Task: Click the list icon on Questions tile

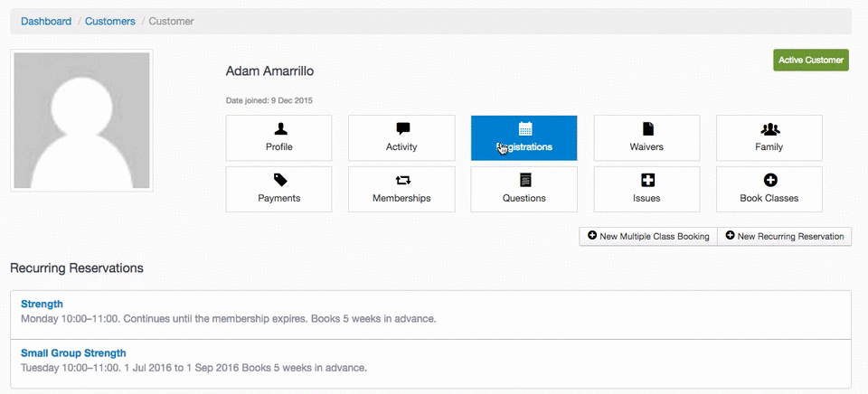Action: pos(524,181)
